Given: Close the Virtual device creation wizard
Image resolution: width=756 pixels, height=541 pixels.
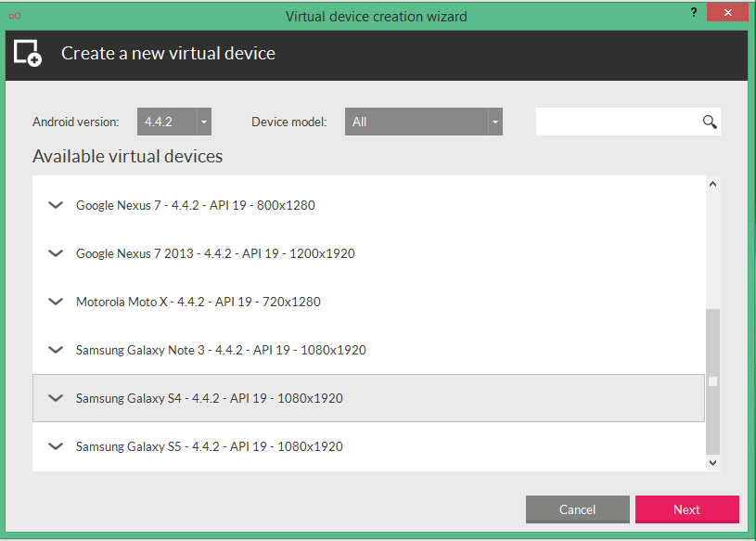Looking at the screenshot, I should point(727,12).
